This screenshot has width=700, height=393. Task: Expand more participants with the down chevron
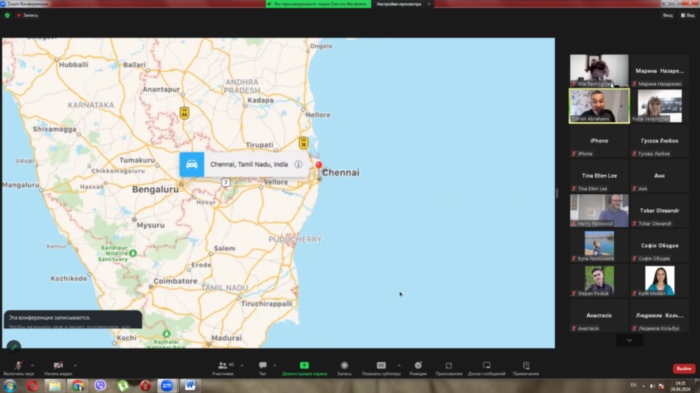pyautogui.click(x=629, y=340)
